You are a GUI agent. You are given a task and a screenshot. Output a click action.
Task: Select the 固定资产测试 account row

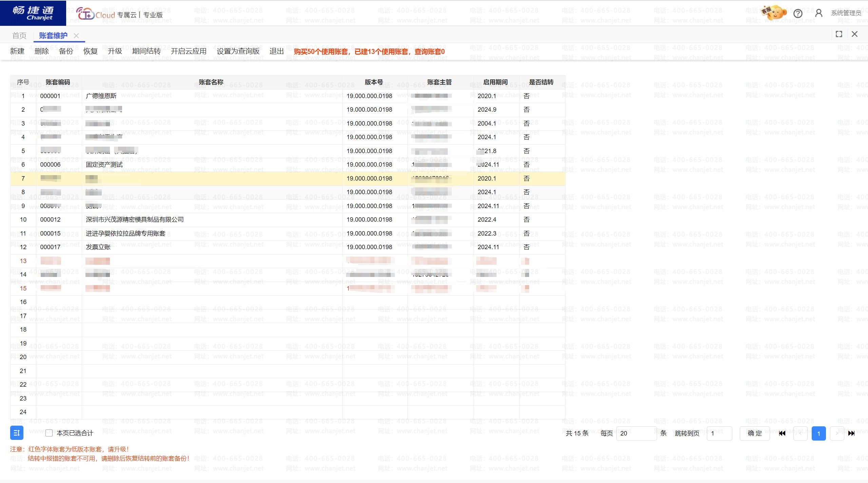pos(104,165)
